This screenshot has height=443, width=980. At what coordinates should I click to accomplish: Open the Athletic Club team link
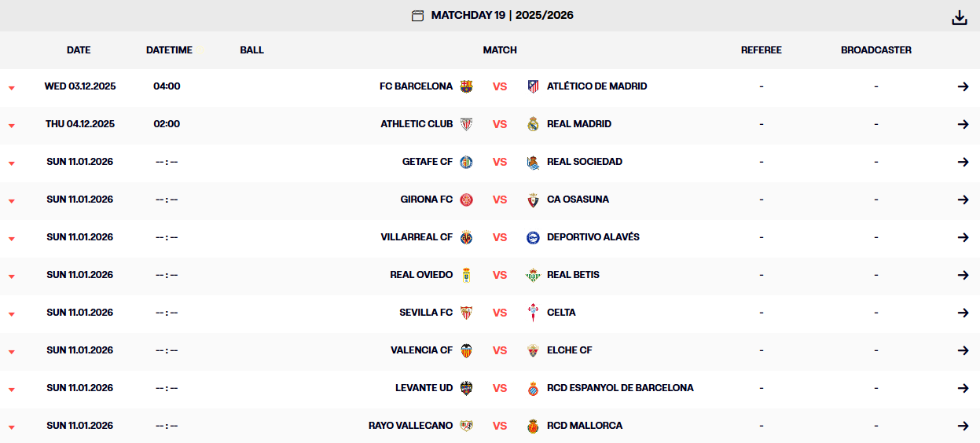pos(417,124)
